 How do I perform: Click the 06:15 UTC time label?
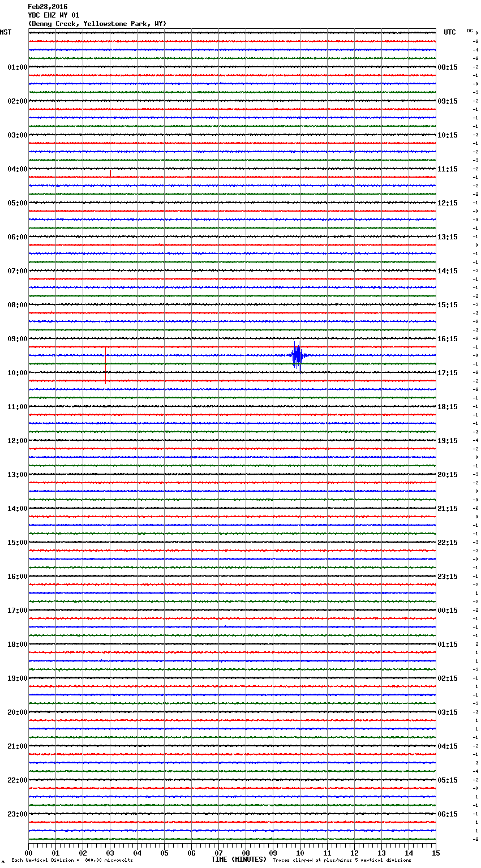(448, 814)
